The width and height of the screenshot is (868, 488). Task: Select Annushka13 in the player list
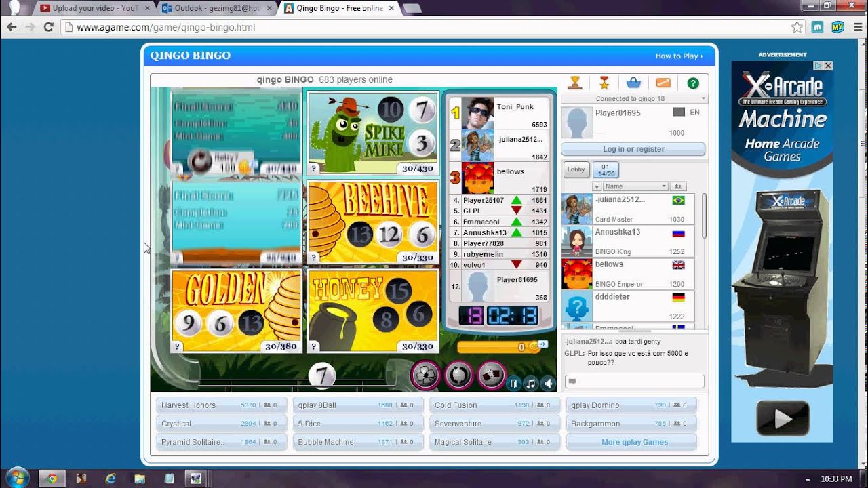coord(628,242)
